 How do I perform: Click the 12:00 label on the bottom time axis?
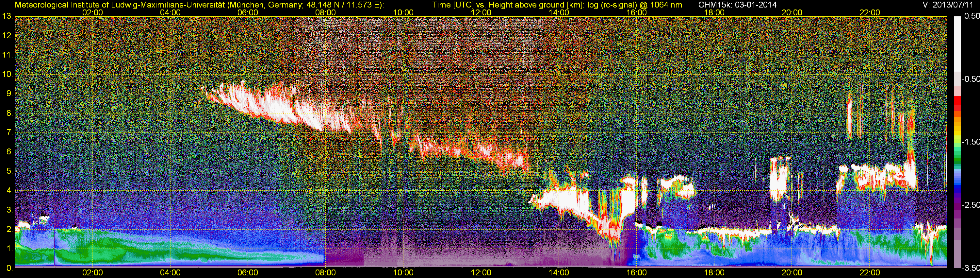[481, 273]
